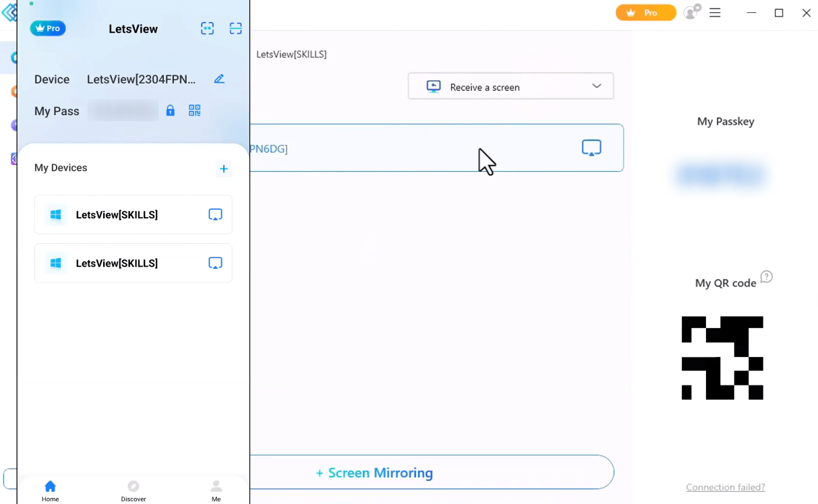Screen dimensions: 818x504
Task: Open the Pro upgrade badge in the title bar
Action: pyautogui.click(x=645, y=12)
